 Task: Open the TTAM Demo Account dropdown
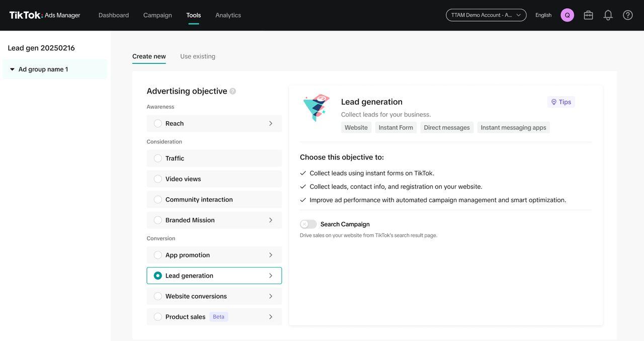point(486,15)
